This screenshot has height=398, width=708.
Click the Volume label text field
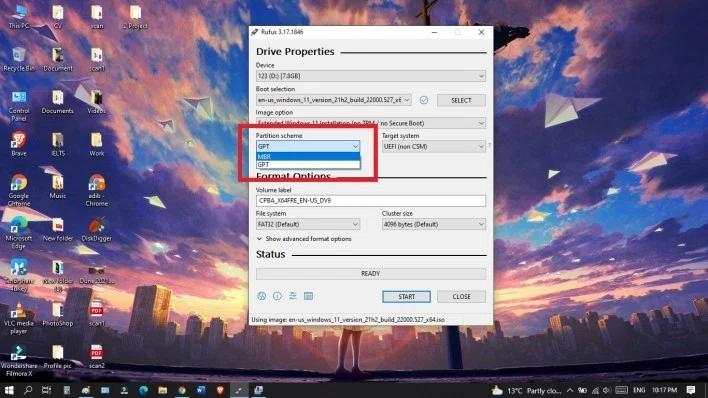[x=371, y=201]
